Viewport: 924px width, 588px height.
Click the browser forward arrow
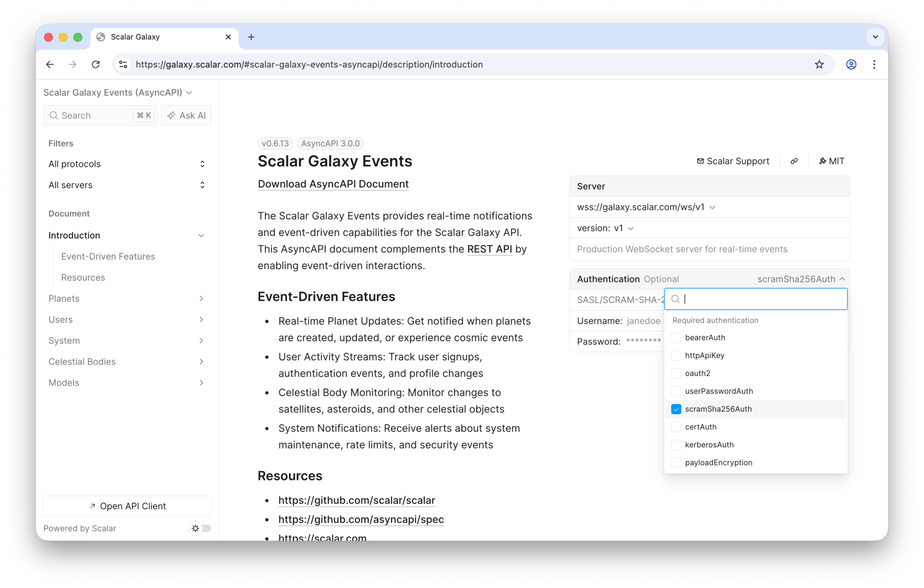pos(72,65)
